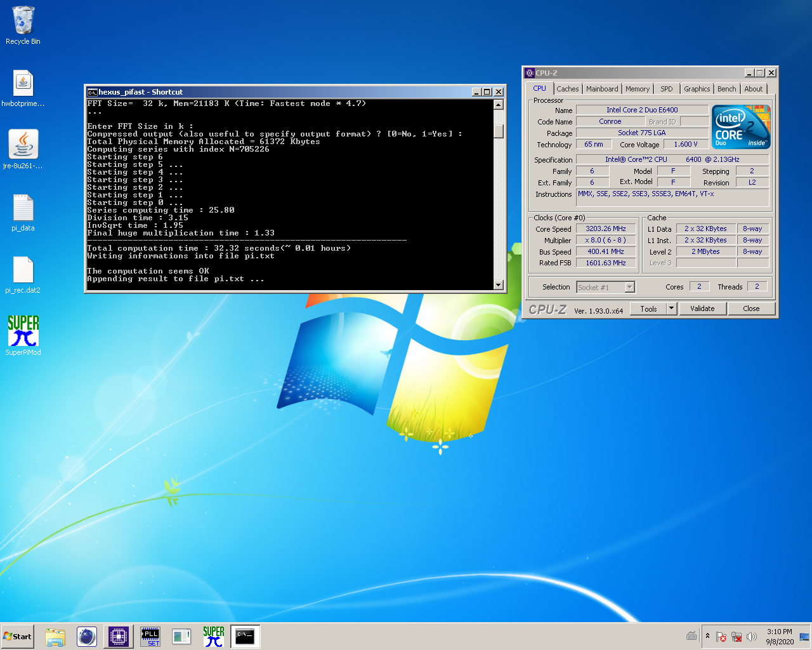
Task: Minimize the hexus_pifast console window
Action: point(476,92)
